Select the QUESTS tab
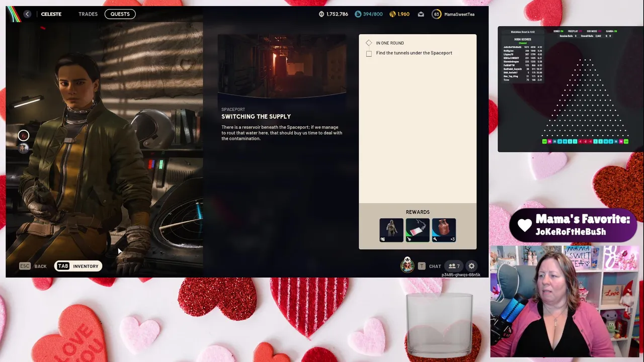Screen dimensions: 644x362 [120, 14]
